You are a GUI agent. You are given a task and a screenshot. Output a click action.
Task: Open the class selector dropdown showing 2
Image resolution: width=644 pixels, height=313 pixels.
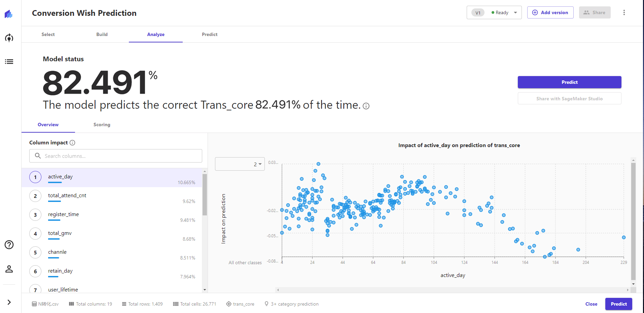click(240, 164)
